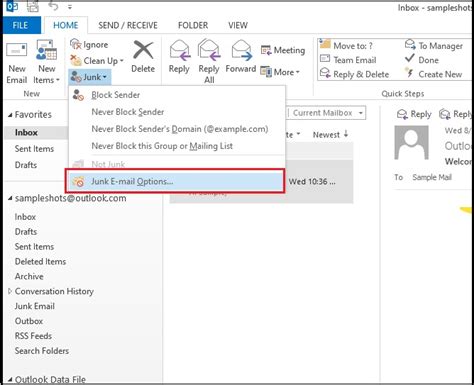
Task: Reply with a Meeting
Action: pos(283,50)
